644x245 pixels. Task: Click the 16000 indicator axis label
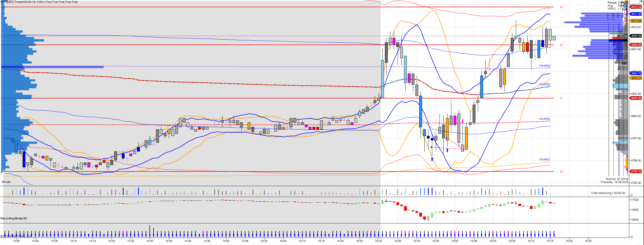click(x=635, y=210)
